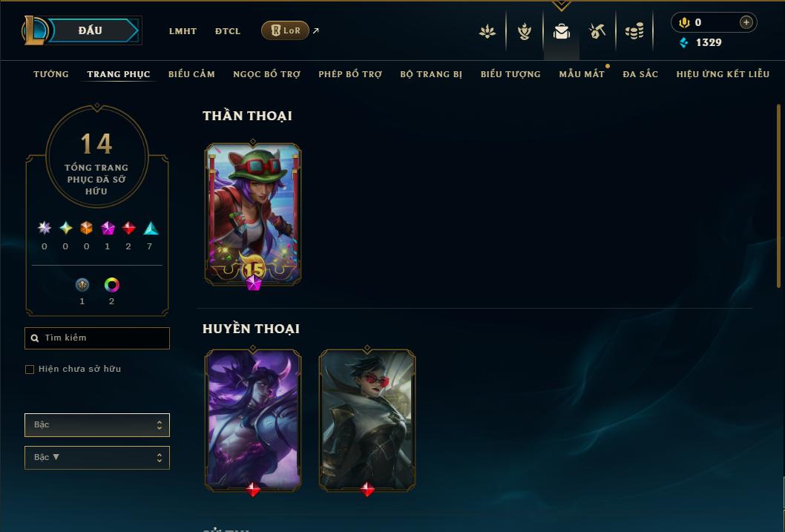Add RP with plus icon
The height and width of the screenshot is (532, 785).
(746, 22)
